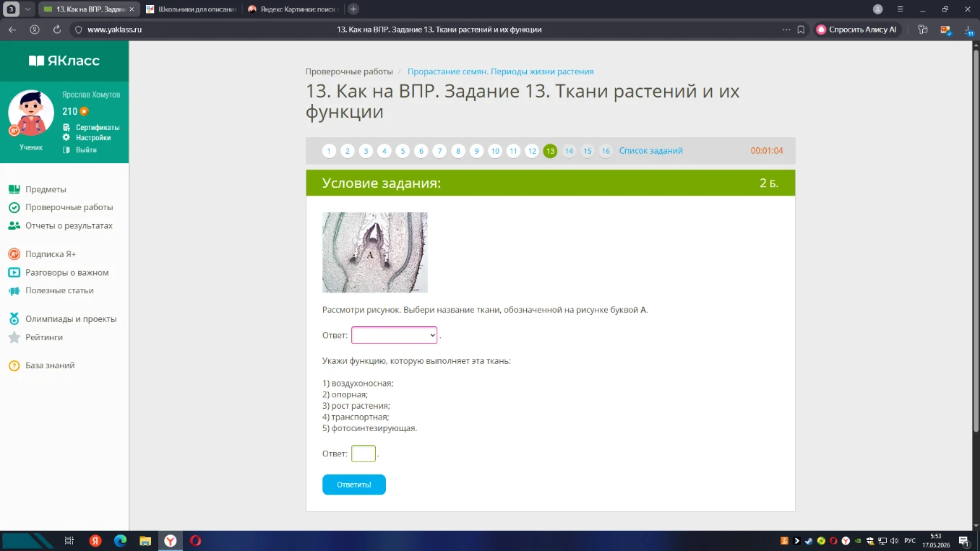Click the www.yaklass.ru address field
Viewport: 980px width, 551px height.
tap(114, 30)
